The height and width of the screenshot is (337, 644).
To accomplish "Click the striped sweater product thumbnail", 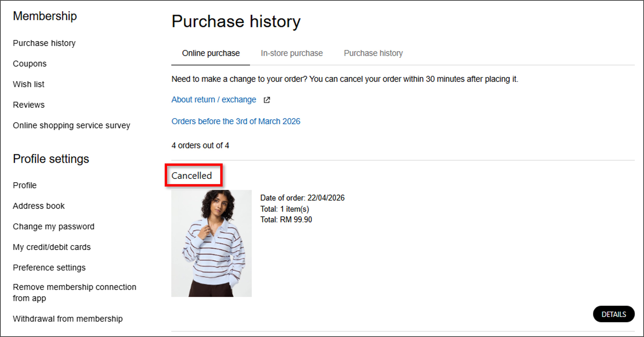I will pos(211,243).
